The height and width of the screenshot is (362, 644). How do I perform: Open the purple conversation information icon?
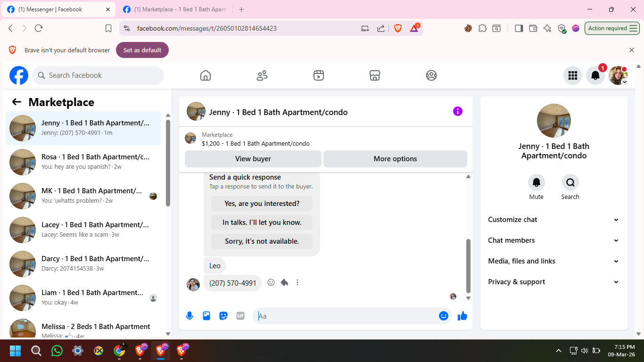pyautogui.click(x=458, y=111)
